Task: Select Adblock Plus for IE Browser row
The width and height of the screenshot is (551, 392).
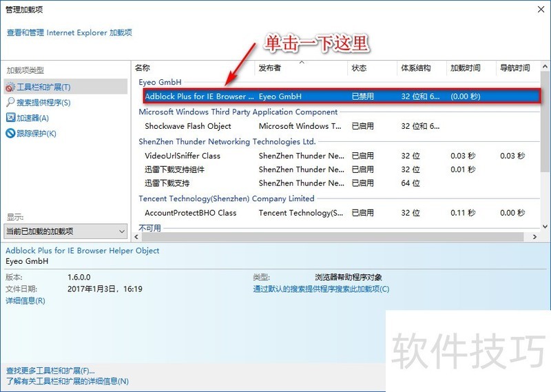Action: tap(342, 96)
